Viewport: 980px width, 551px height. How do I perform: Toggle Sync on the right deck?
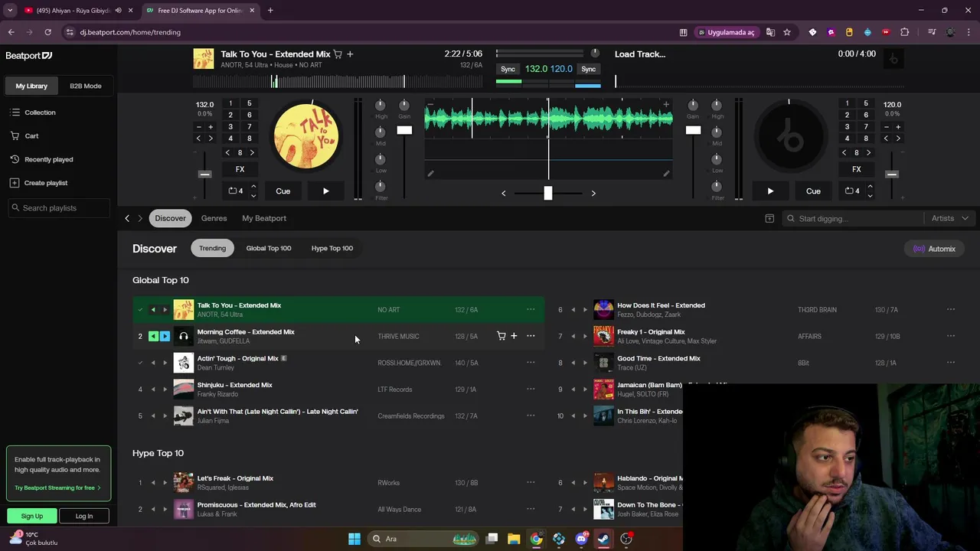(x=588, y=69)
